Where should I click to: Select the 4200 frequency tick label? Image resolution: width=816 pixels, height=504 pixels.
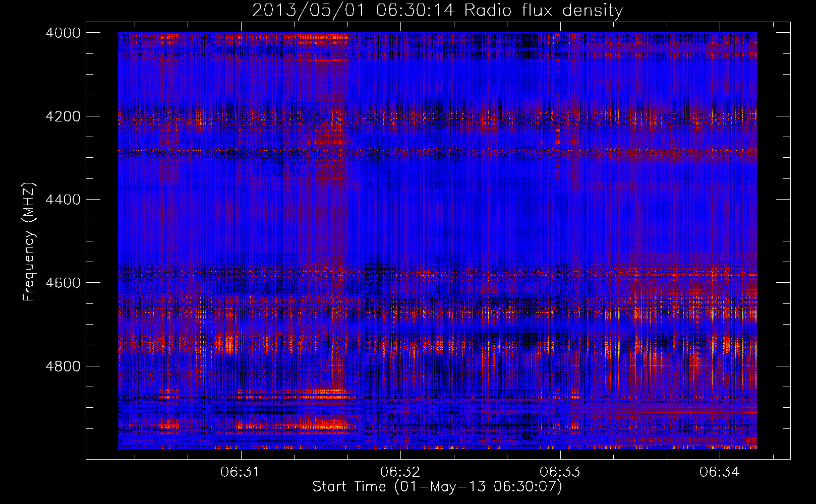[63, 116]
